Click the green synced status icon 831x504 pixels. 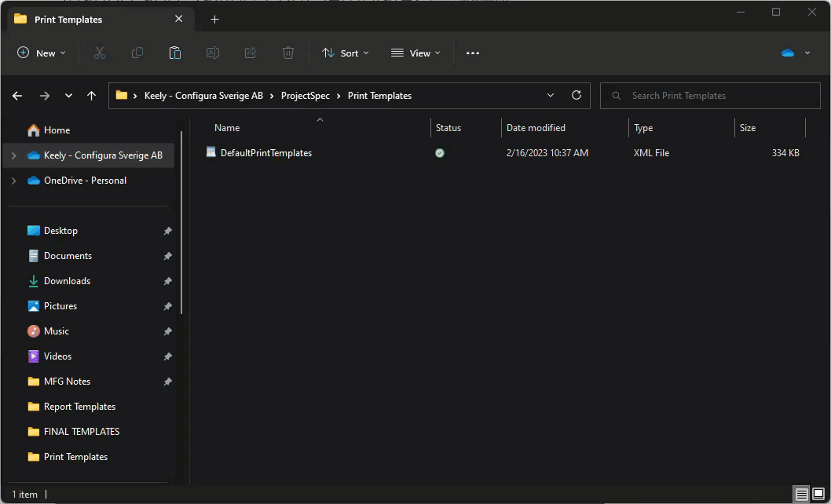point(439,153)
